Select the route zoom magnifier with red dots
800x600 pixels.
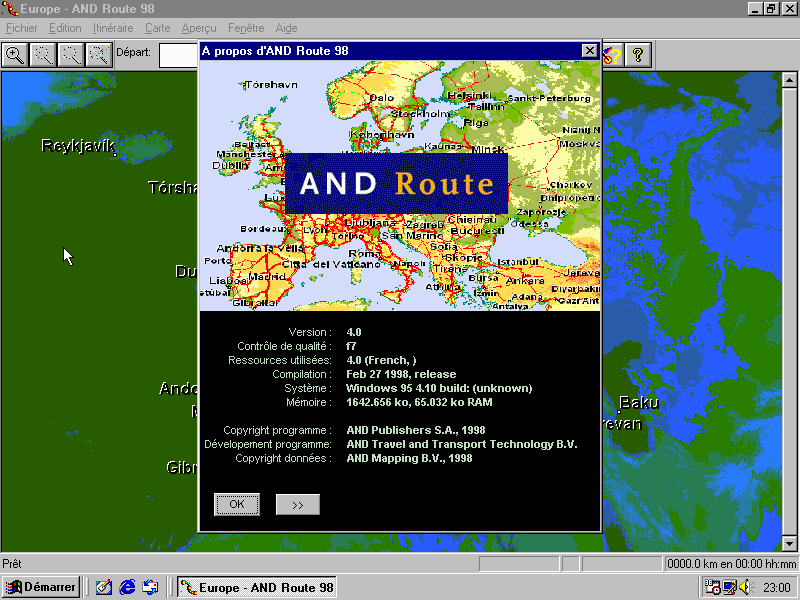(99, 55)
